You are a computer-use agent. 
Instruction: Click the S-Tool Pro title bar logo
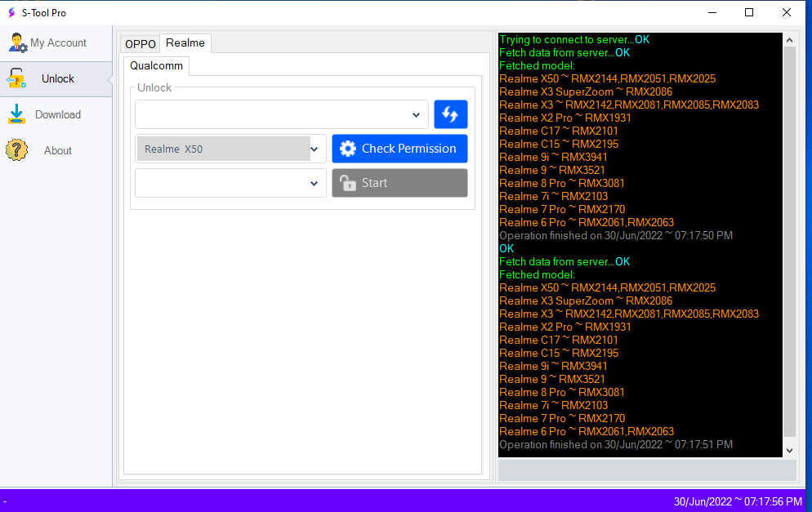pos(11,12)
